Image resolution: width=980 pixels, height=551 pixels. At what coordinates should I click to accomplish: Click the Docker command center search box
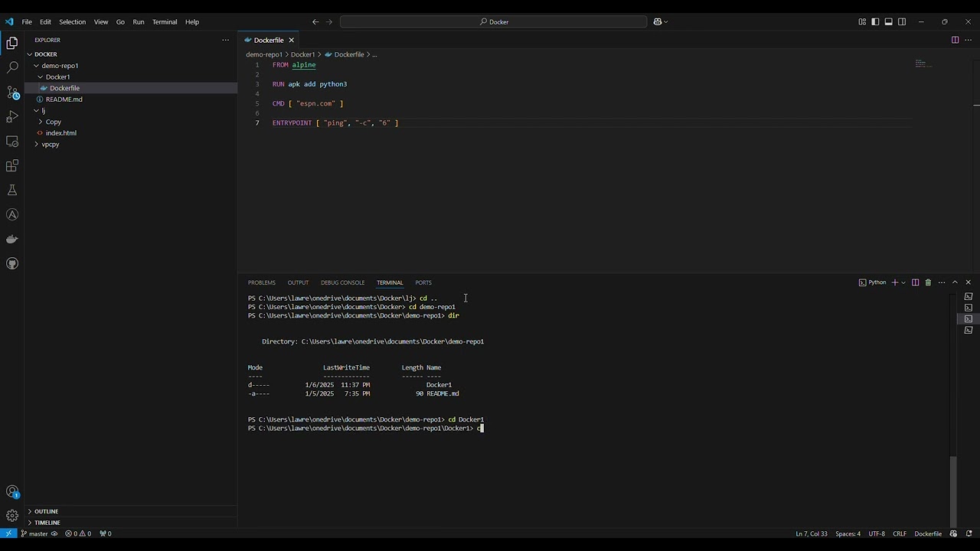(x=494, y=22)
